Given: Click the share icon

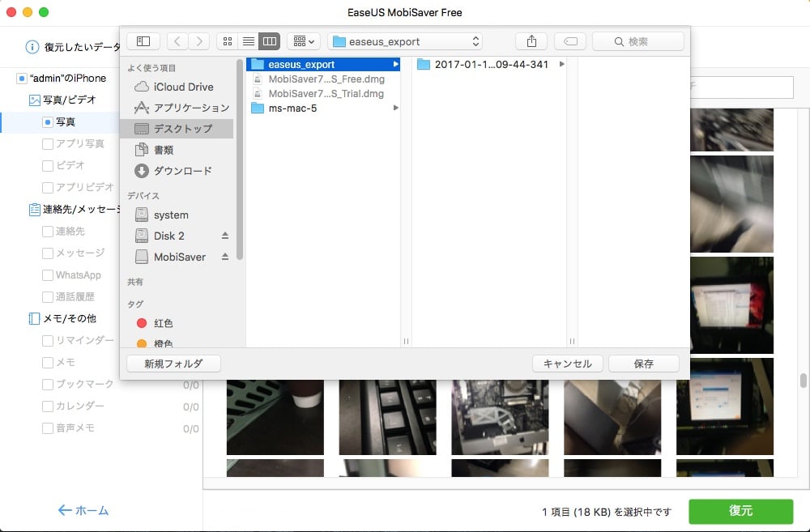Looking at the screenshot, I should [531, 41].
